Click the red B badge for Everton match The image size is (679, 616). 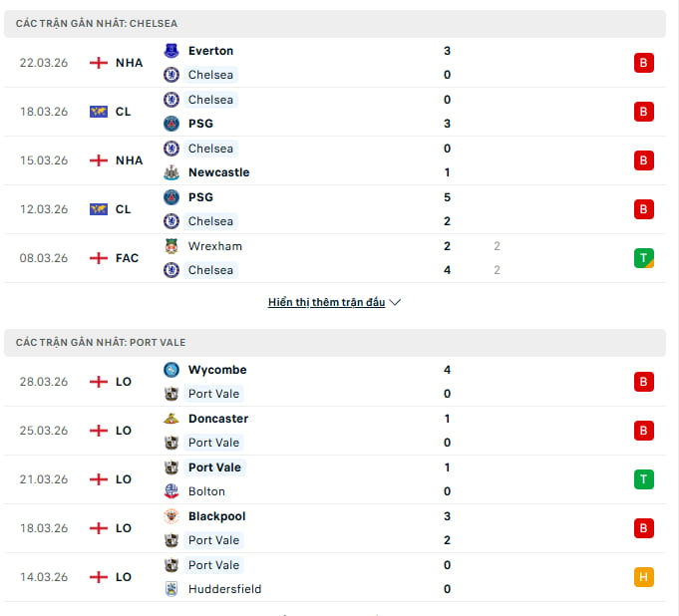click(x=643, y=63)
